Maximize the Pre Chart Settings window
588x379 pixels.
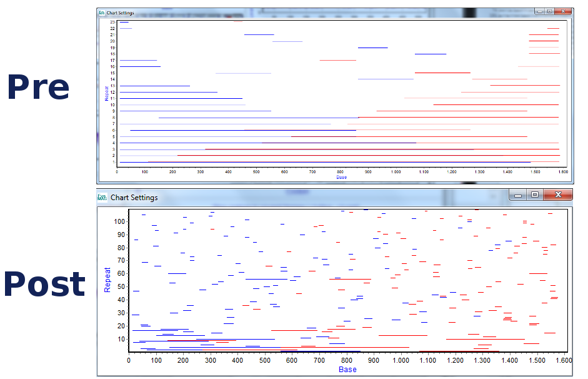(550, 11)
